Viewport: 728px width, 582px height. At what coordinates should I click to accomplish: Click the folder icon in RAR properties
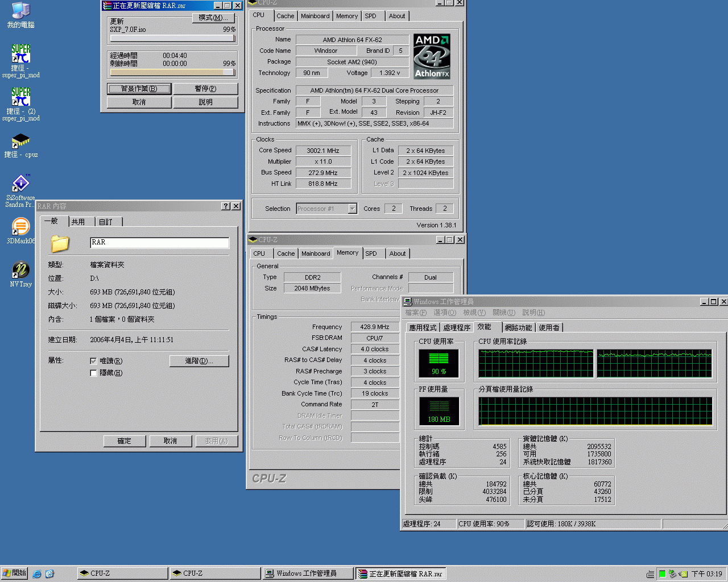(60, 243)
